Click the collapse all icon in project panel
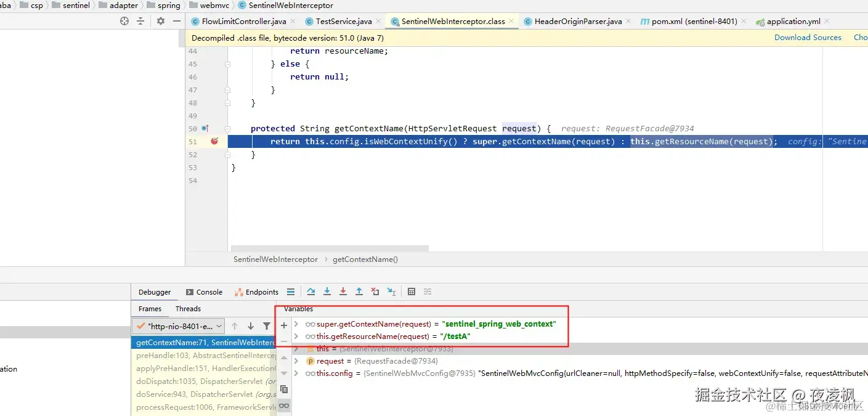 click(140, 21)
